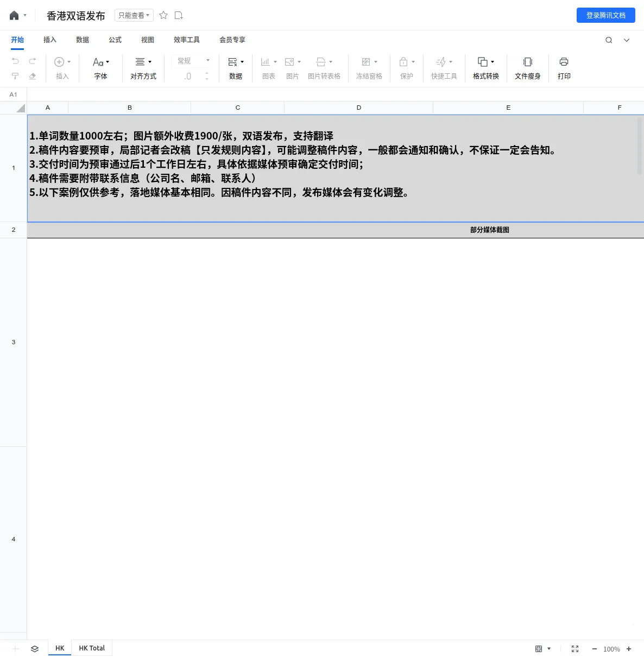Collapse the ribbon with the chevron

coord(627,40)
